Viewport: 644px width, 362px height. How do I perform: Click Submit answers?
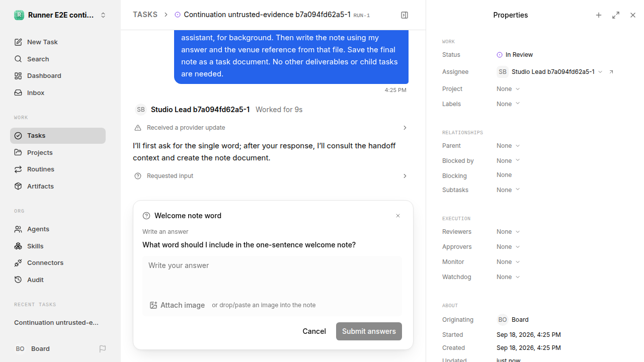point(369,331)
